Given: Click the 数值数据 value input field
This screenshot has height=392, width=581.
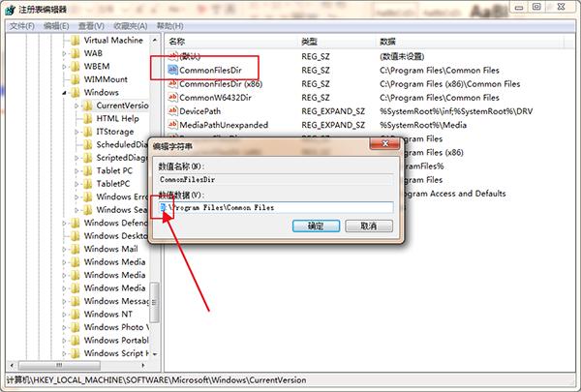Looking at the screenshot, I should tap(276, 207).
